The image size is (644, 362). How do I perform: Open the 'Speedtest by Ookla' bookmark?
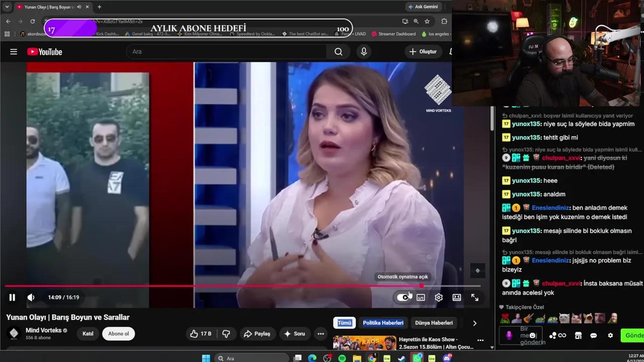pyautogui.click(x=252, y=34)
